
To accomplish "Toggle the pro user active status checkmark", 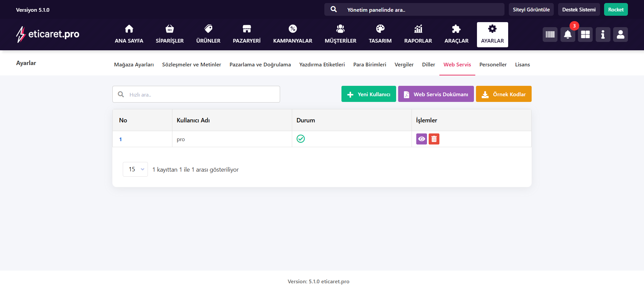I will [x=301, y=139].
